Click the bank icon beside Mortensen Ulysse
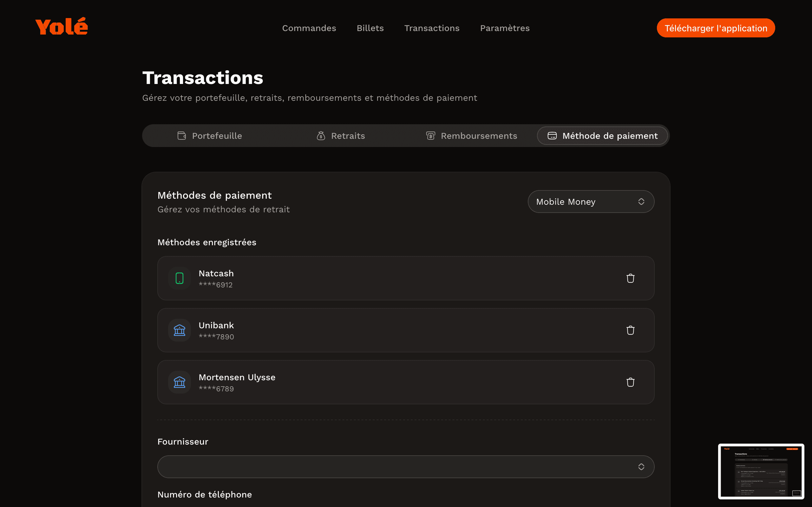Image resolution: width=812 pixels, height=507 pixels. coord(180,382)
